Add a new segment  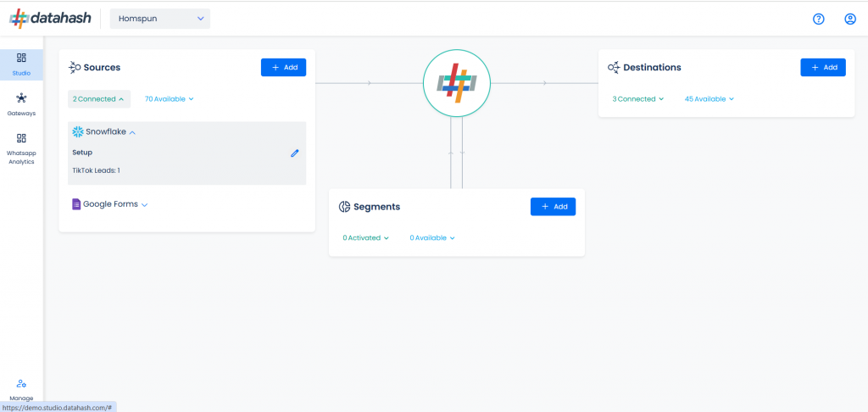[x=553, y=207]
